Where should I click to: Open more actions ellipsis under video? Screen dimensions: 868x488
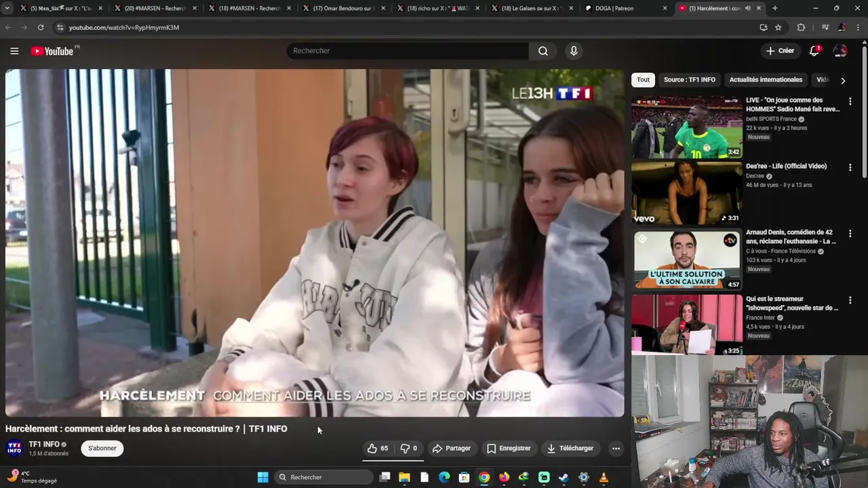[x=616, y=448]
